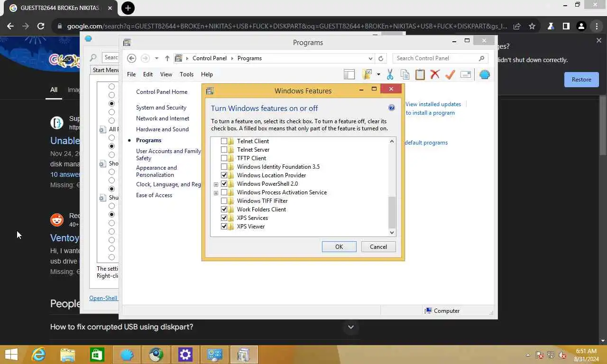Screen dimensions: 607x364
Task: Open System and Security category
Action: pos(161,108)
